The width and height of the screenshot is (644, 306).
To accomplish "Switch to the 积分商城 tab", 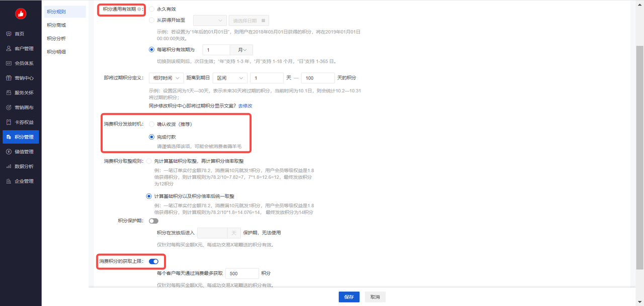I will (56, 25).
